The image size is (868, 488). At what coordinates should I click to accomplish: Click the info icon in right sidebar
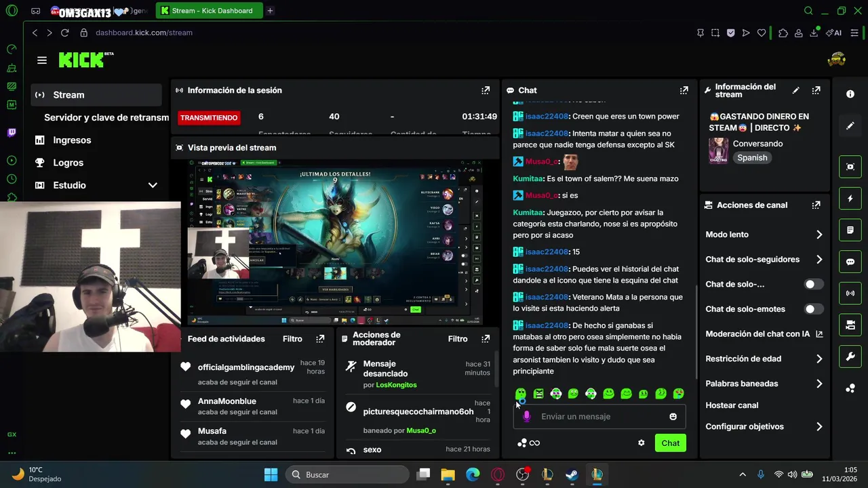pos(850,94)
